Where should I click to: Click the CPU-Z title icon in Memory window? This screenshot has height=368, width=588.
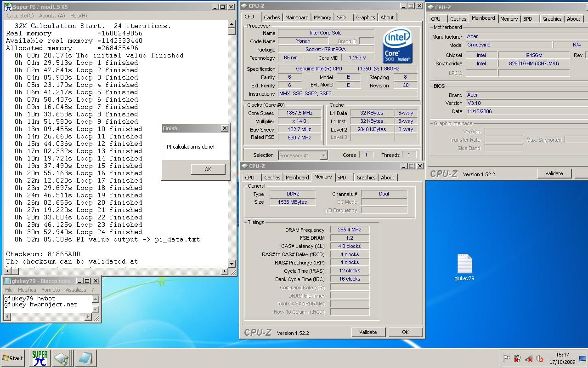244,166
